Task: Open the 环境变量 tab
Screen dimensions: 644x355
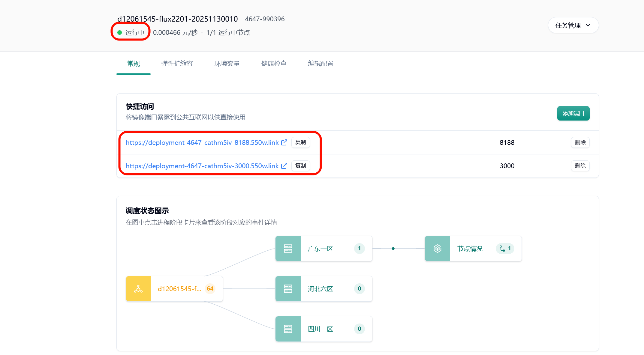Action: click(227, 64)
